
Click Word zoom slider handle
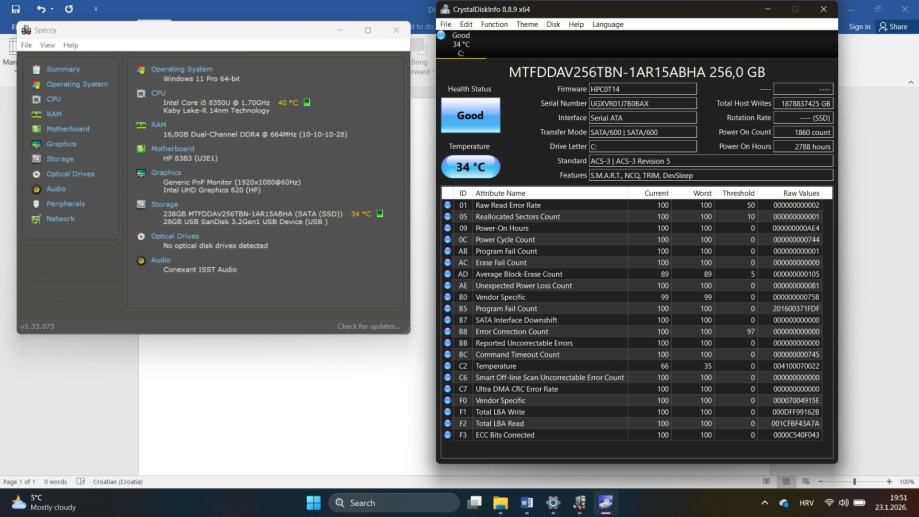tap(855, 481)
